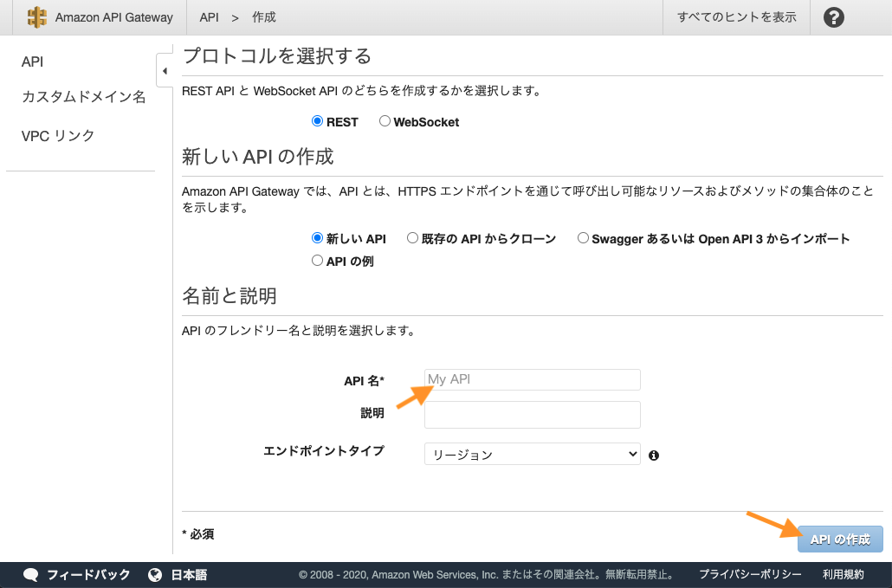The image size is (892, 588).
Task: Click the プロトコルを選択する heading
Action: [277, 55]
